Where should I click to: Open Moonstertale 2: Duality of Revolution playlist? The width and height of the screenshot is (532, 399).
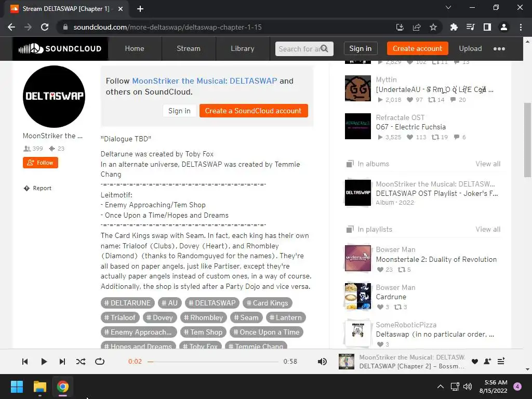[436, 259]
